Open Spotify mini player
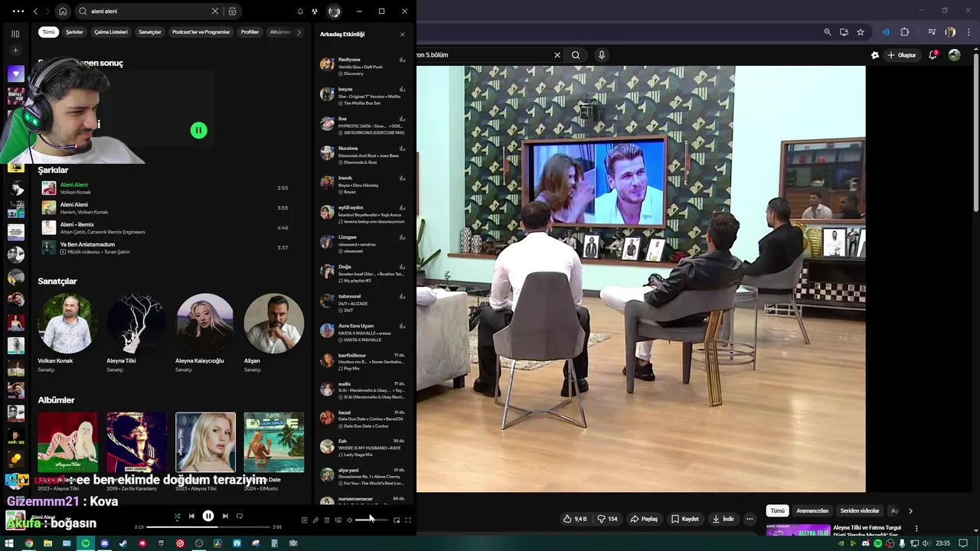 [x=397, y=520]
